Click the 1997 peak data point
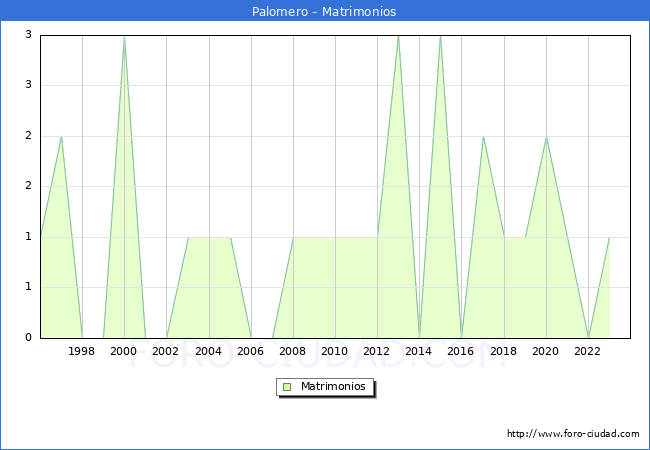Image resolution: width=650 pixels, height=450 pixels. pos(61,137)
